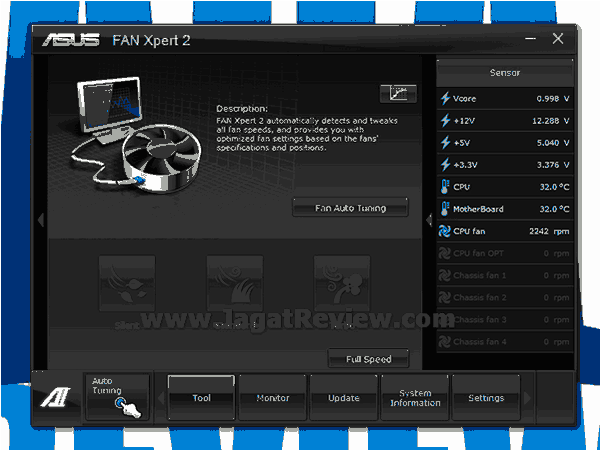Select the 0.998 V Vcore value

coord(553,99)
